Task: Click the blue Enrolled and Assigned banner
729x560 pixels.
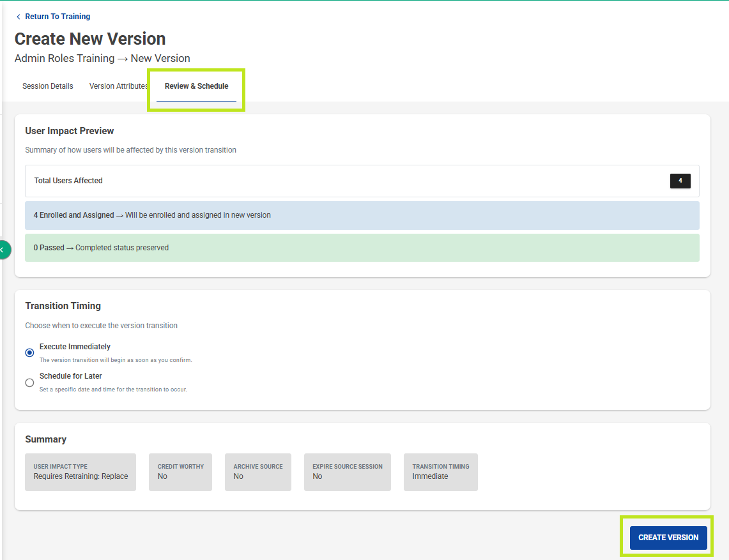Action: (x=362, y=215)
